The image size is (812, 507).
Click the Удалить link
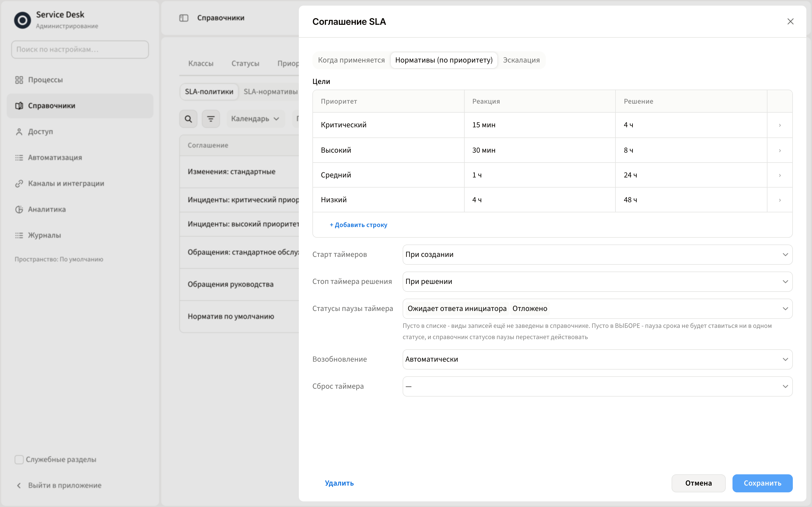pos(339,483)
